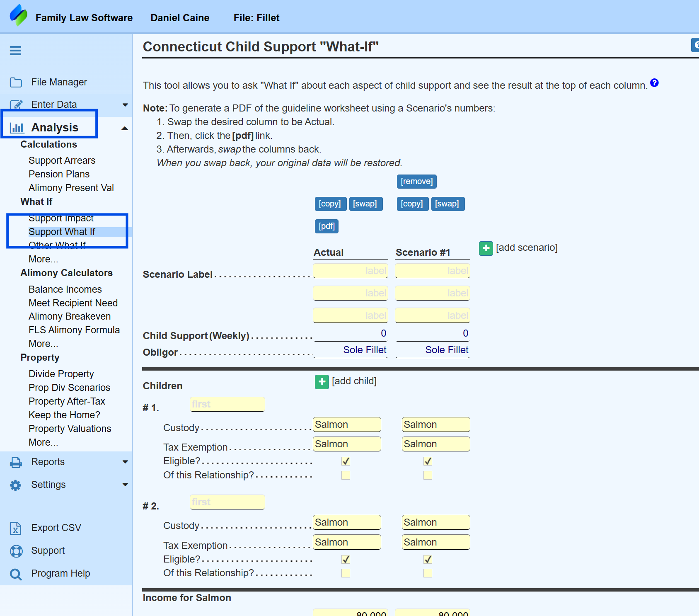The height and width of the screenshot is (616, 699).
Task: Expand the Enter Data section arrow
Action: (125, 105)
